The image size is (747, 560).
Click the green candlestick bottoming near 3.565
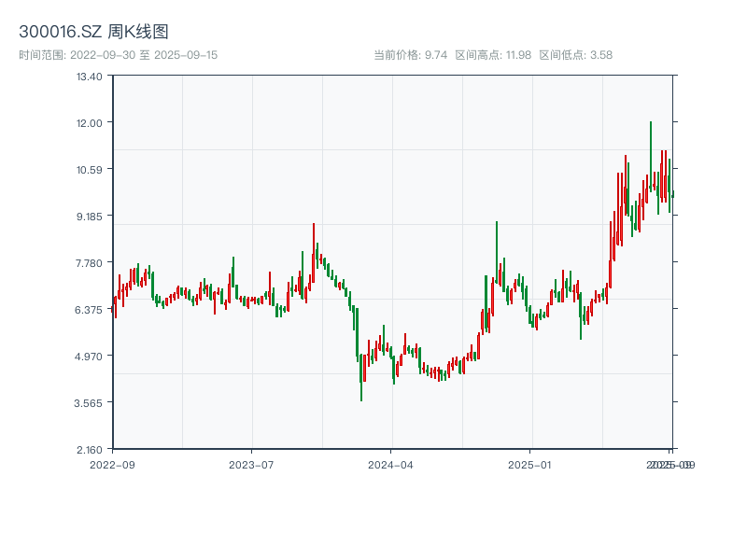click(x=361, y=378)
